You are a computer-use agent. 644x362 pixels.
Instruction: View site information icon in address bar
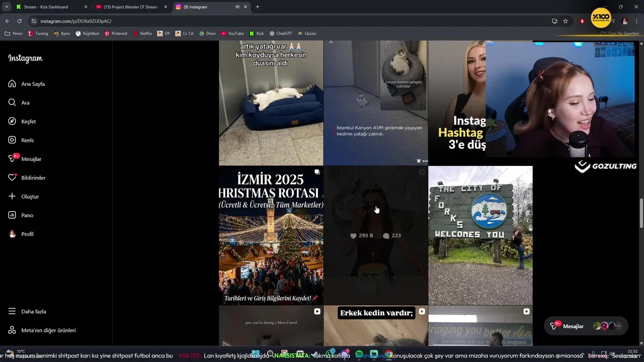pyautogui.click(x=34, y=21)
